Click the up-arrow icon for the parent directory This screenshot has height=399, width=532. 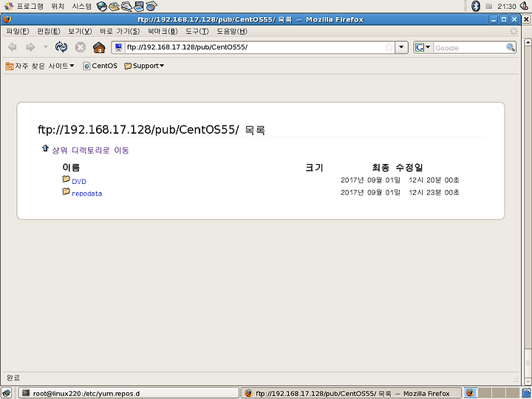tap(45, 149)
